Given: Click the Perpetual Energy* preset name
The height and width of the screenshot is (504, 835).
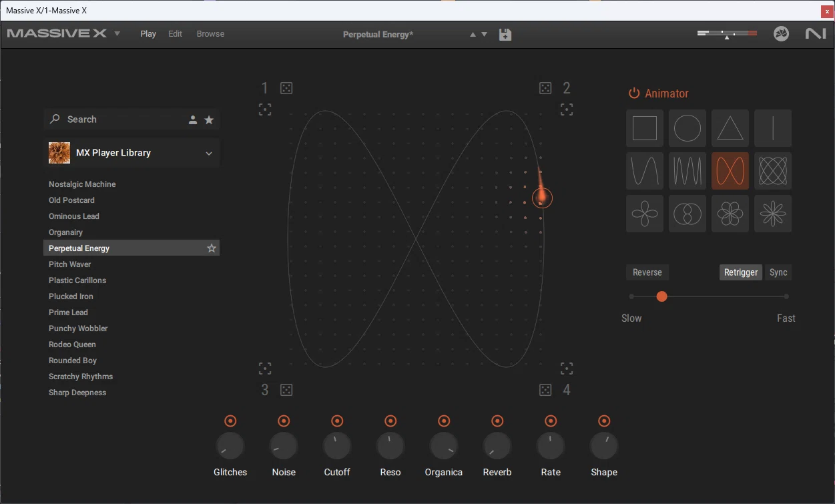Looking at the screenshot, I should pyautogui.click(x=378, y=34).
